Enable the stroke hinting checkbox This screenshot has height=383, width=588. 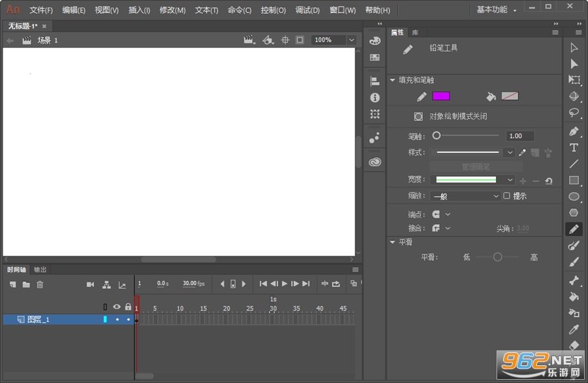pos(506,195)
